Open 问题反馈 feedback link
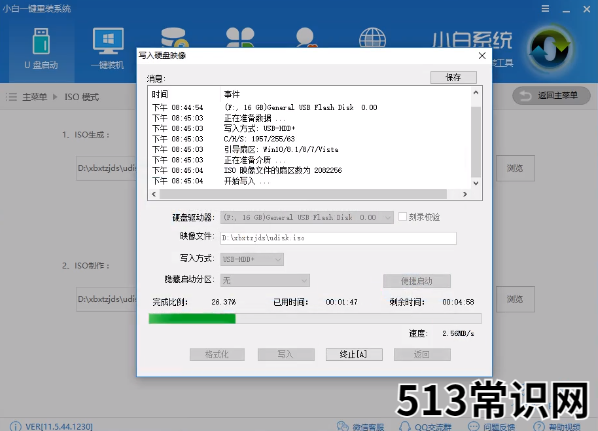This screenshot has width=598, height=431. 491,427
